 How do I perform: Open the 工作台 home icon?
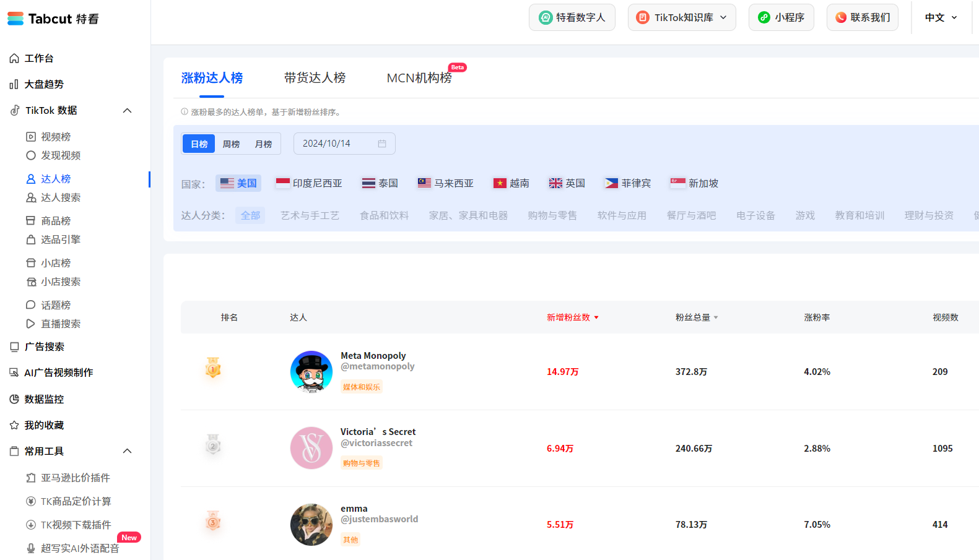click(14, 58)
